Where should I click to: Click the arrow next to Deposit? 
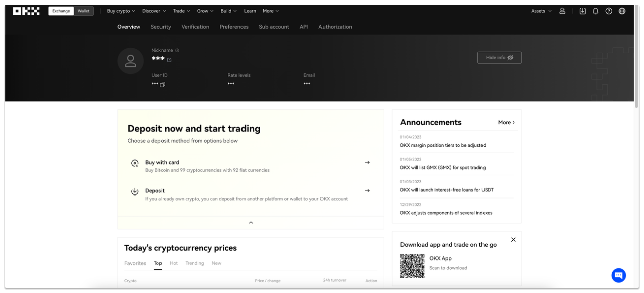[367, 190]
